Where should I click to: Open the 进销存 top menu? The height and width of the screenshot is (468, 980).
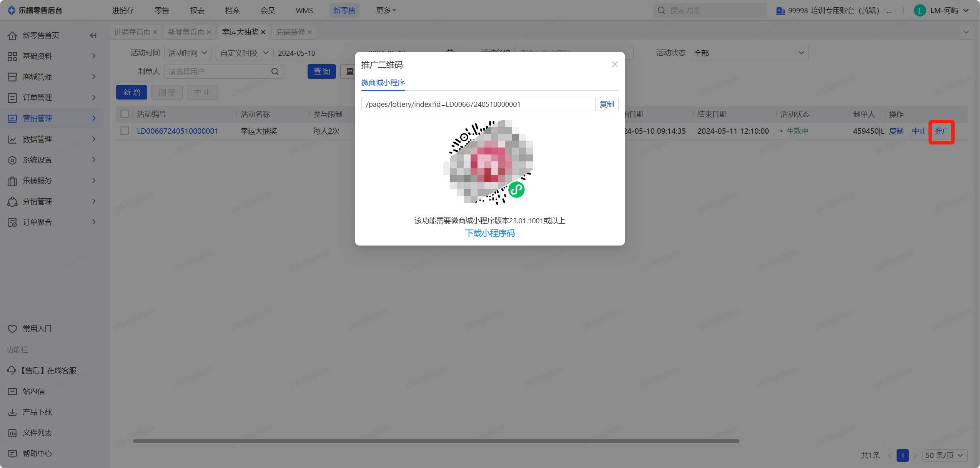[x=123, y=10]
